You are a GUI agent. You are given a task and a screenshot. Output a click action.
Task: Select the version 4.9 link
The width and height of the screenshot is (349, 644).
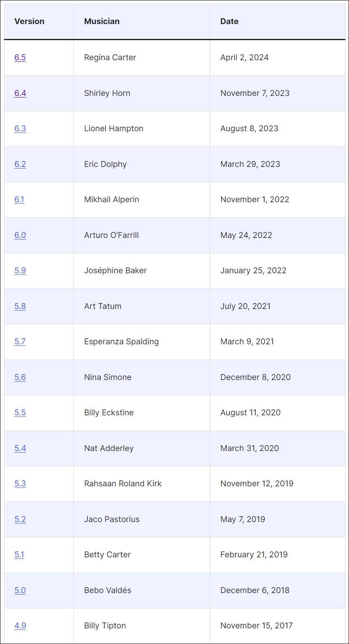coord(20,626)
